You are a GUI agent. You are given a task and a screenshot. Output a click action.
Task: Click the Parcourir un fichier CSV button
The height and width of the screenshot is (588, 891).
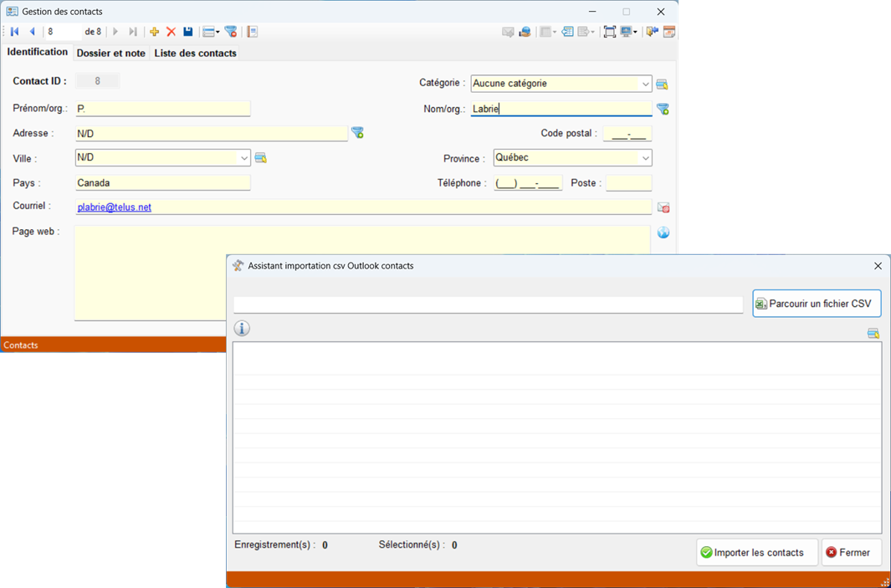(816, 304)
